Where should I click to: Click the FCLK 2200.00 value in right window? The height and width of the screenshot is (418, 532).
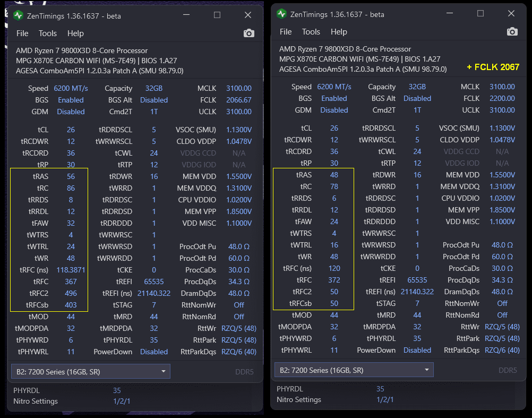502,98
